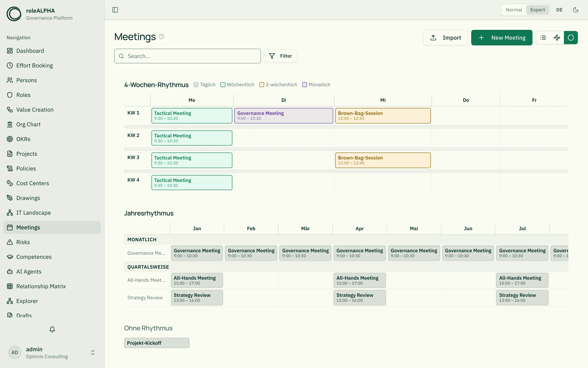The height and width of the screenshot is (368, 588).
Task: Switch to list view icon
Action: point(543,38)
